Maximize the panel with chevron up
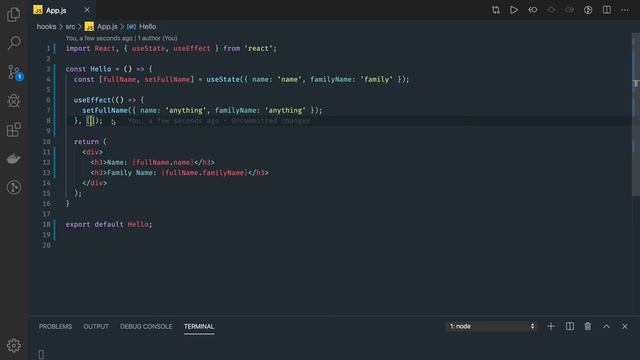The image size is (640, 360). pos(606,326)
